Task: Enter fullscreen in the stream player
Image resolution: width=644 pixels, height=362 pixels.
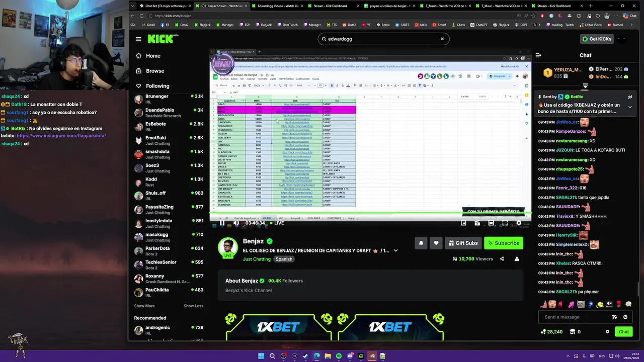Action: [505, 223]
